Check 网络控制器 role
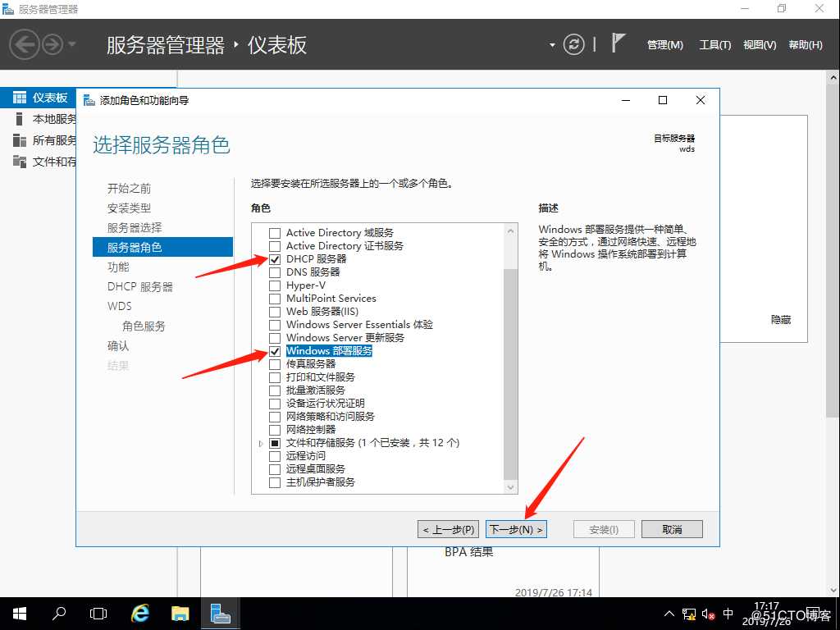840x630 pixels. tap(275, 430)
